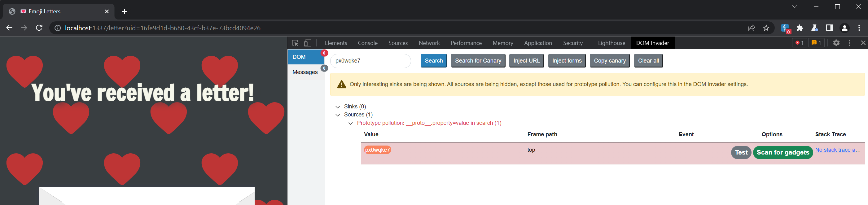Click the Scan for gadgets button
The height and width of the screenshot is (205, 868).
[783, 152]
